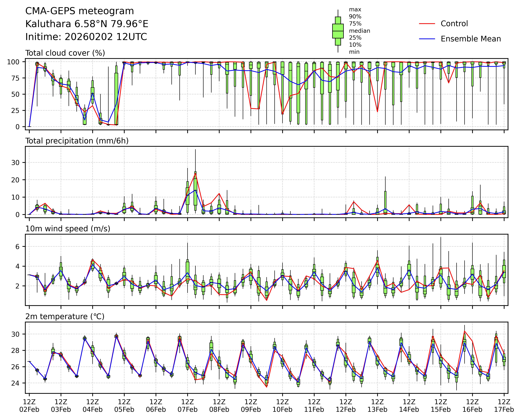Click the 'median' label in boxplot legend

click(x=359, y=31)
